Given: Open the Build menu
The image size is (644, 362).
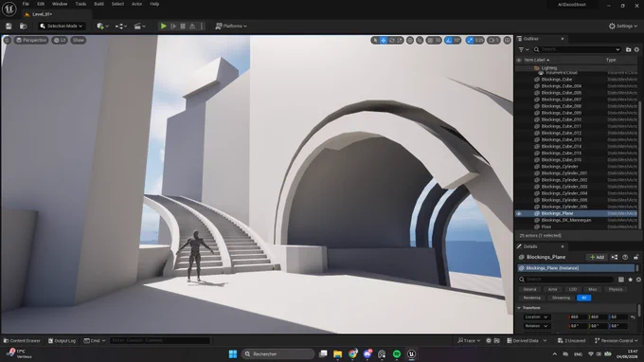Looking at the screenshot, I should [x=98, y=4].
